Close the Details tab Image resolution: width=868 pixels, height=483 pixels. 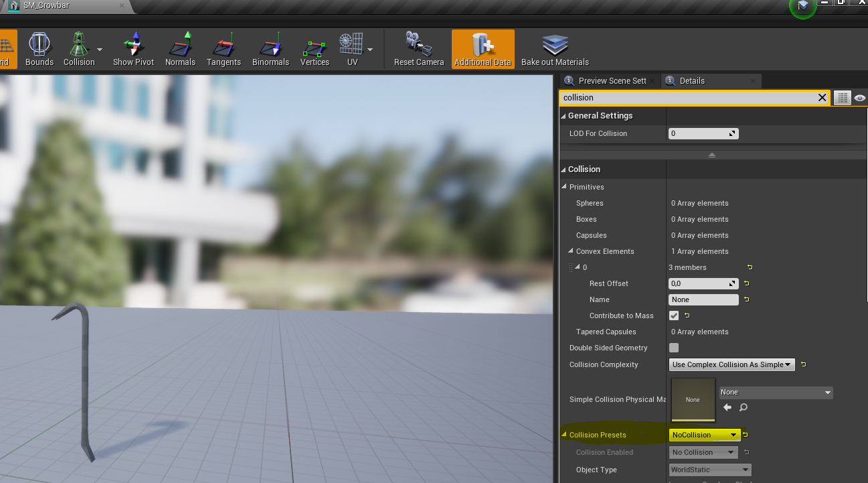tap(754, 80)
